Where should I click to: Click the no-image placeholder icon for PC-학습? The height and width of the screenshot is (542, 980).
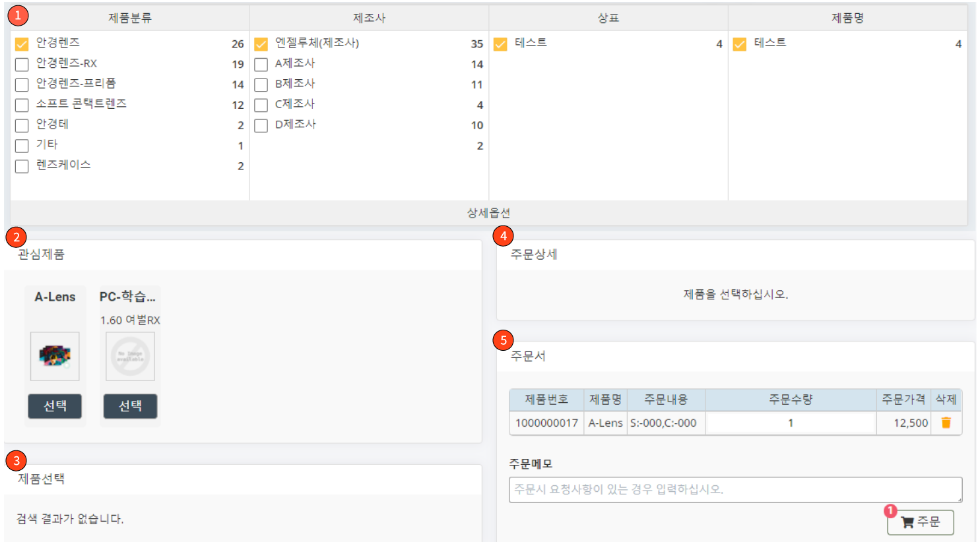coord(130,356)
